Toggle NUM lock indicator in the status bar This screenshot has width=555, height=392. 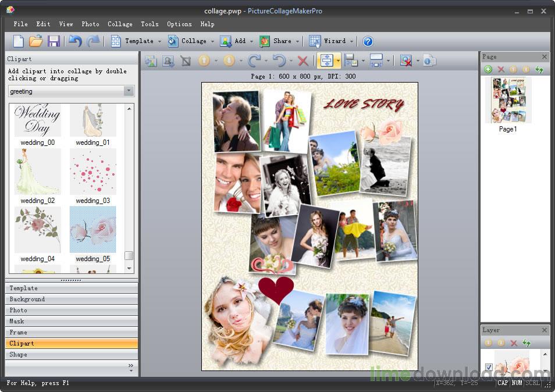click(516, 384)
